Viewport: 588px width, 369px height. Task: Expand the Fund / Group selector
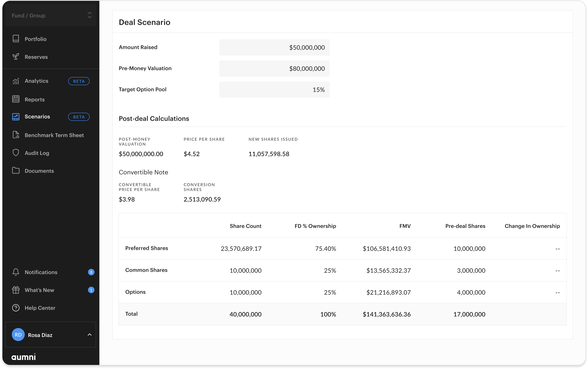pyautogui.click(x=51, y=15)
